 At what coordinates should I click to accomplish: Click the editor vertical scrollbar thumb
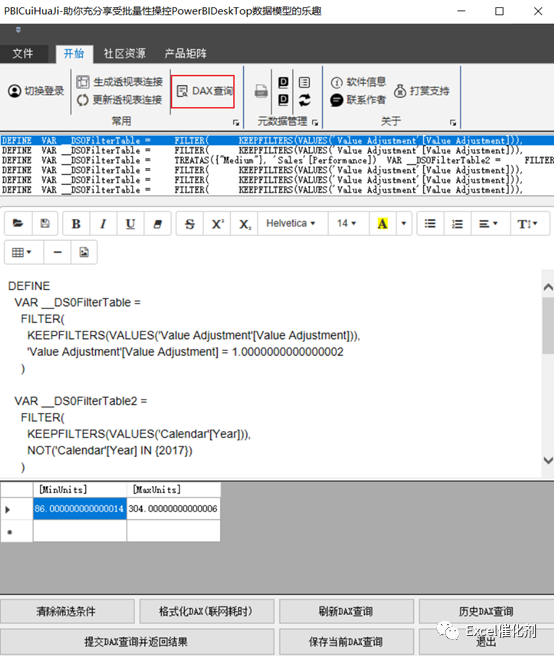click(x=548, y=325)
